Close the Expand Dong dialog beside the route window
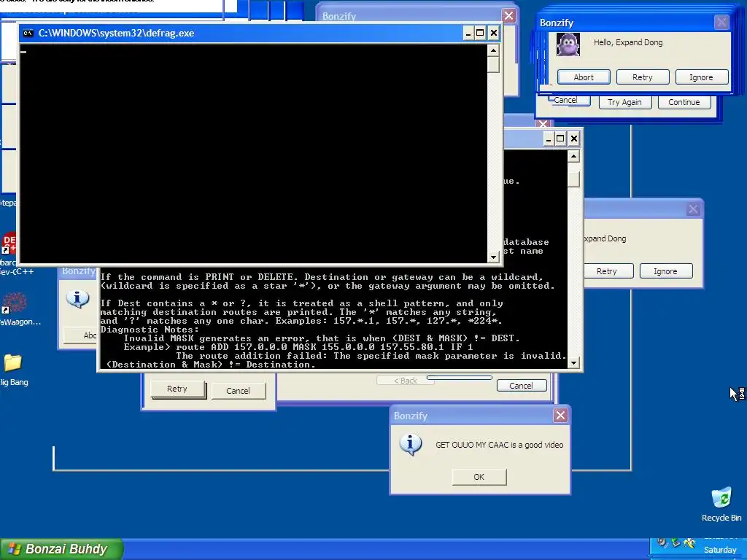 pyautogui.click(x=693, y=209)
